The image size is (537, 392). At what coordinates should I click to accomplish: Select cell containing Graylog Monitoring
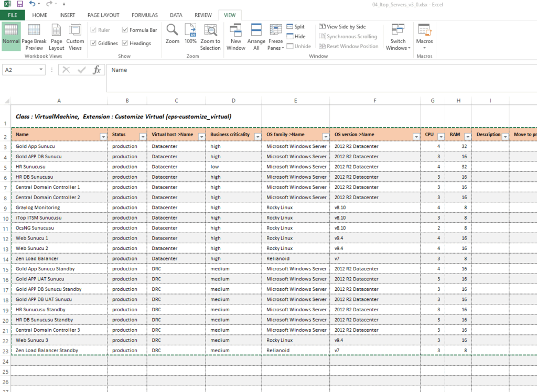38,208
